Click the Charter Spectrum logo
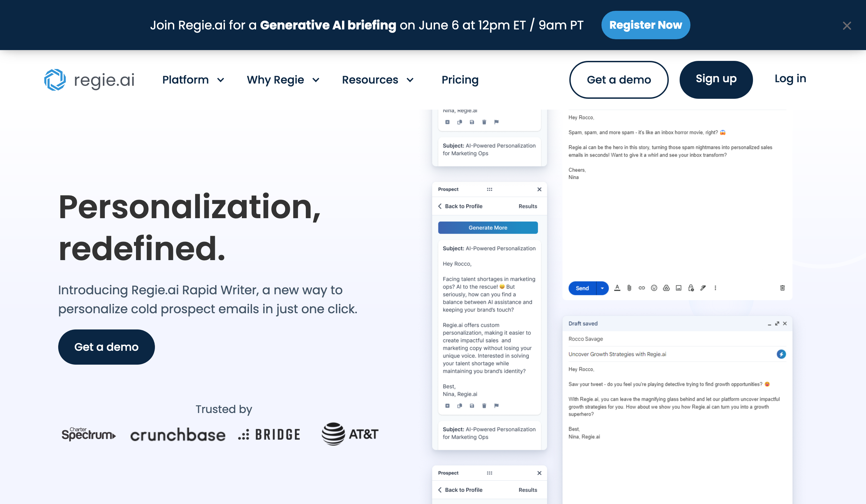This screenshot has width=866, height=504. click(89, 434)
